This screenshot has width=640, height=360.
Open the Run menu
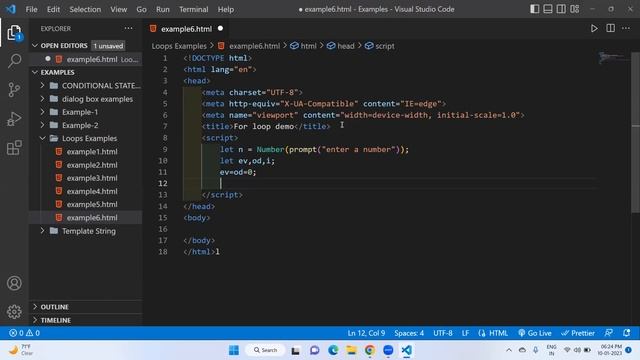click(x=162, y=9)
